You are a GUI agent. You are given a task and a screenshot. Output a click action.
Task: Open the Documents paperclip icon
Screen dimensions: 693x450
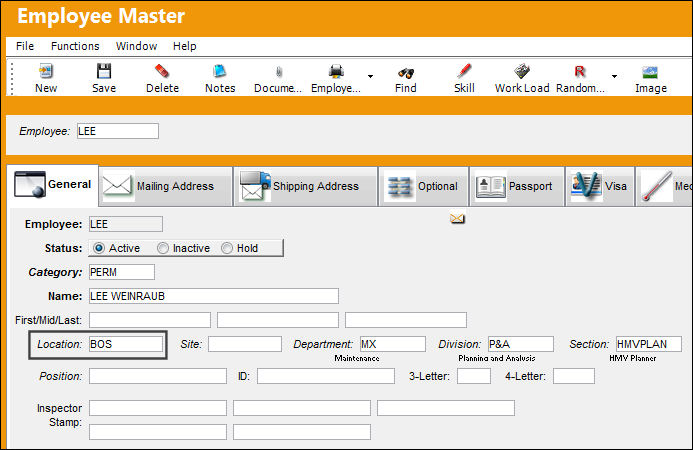click(278, 72)
